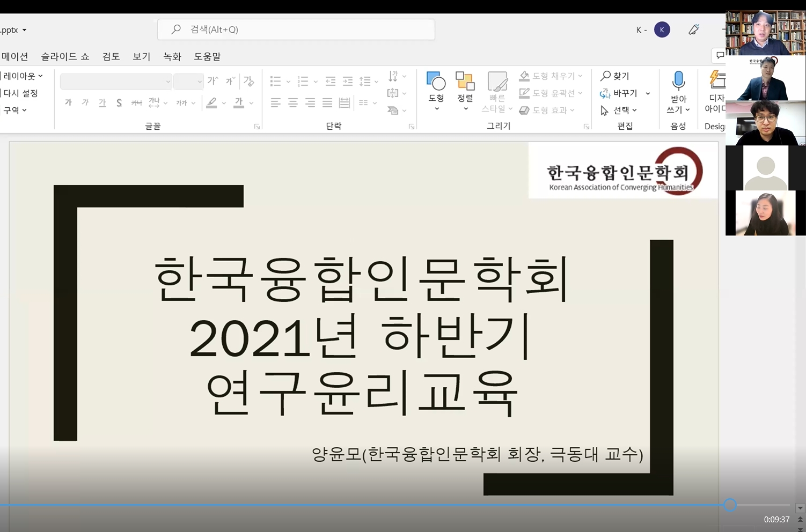Click the numbered list icon
The width and height of the screenshot is (806, 532).
point(303,82)
